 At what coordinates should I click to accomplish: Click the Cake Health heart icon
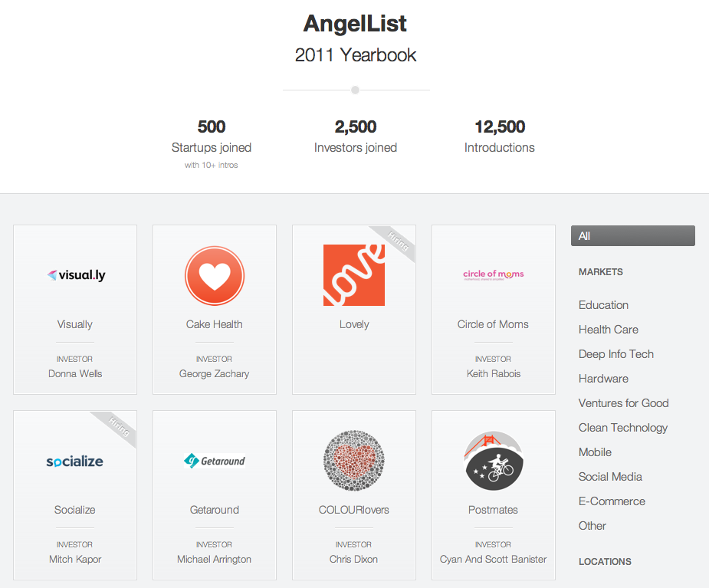click(x=215, y=275)
